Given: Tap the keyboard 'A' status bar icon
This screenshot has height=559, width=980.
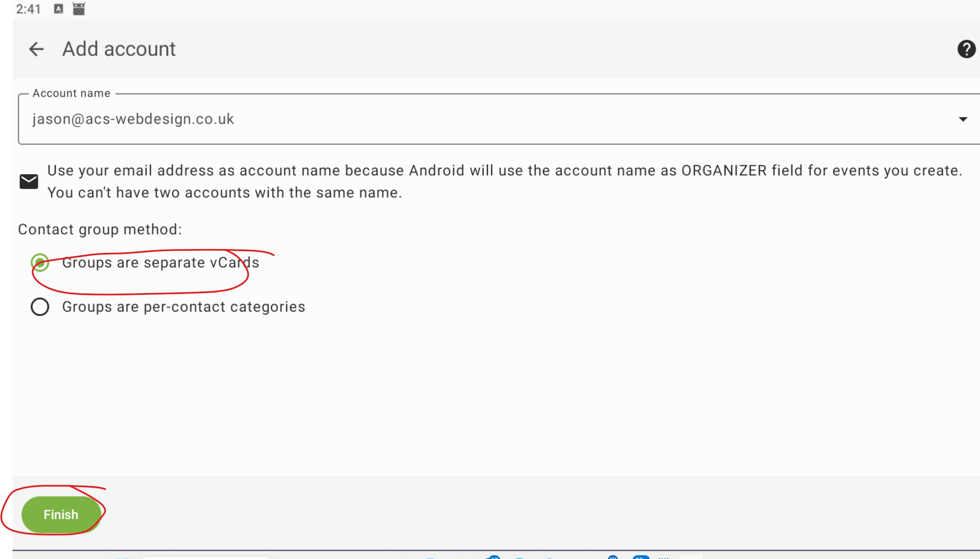Looking at the screenshot, I should (x=58, y=9).
